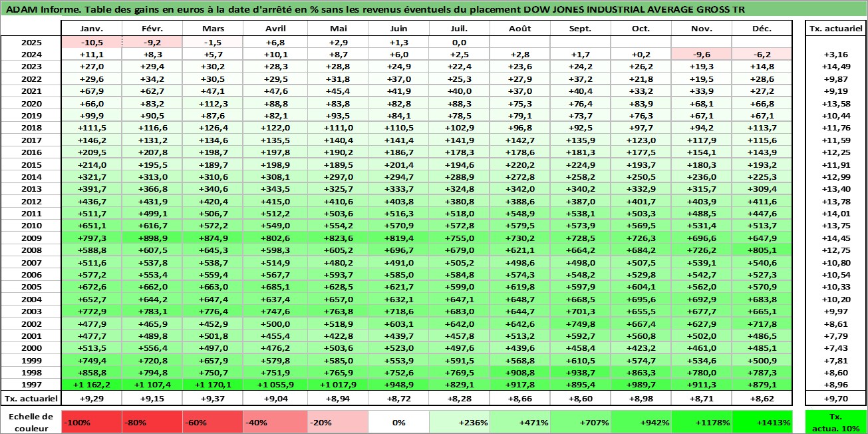Click the -9,2 cell for February 2025
Viewport: 868px width, 434px height.
(152, 42)
